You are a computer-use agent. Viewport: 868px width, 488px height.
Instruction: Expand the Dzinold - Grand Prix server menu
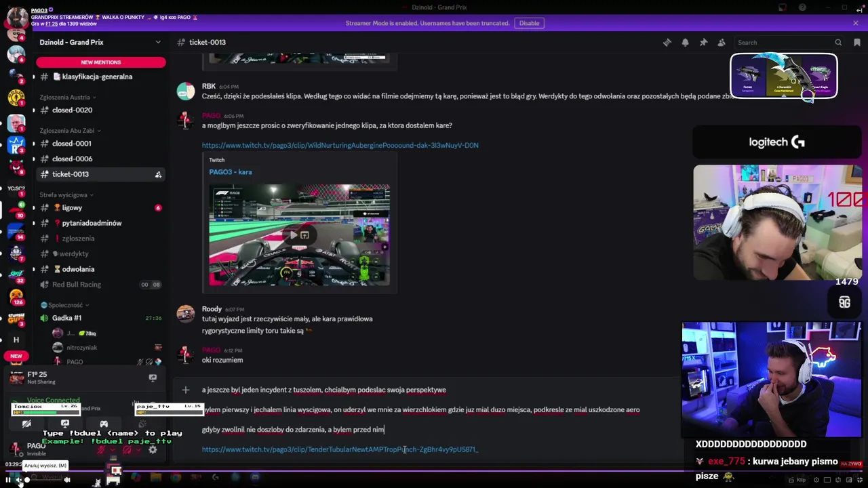coord(100,42)
